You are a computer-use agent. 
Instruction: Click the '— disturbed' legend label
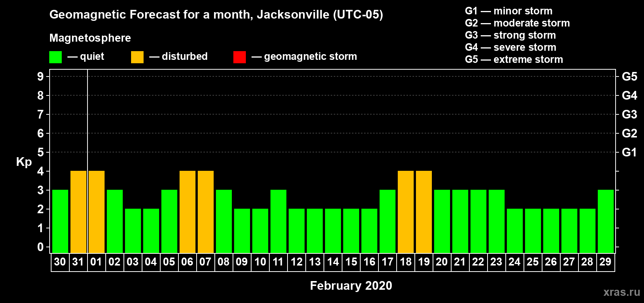[x=178, y=56]
